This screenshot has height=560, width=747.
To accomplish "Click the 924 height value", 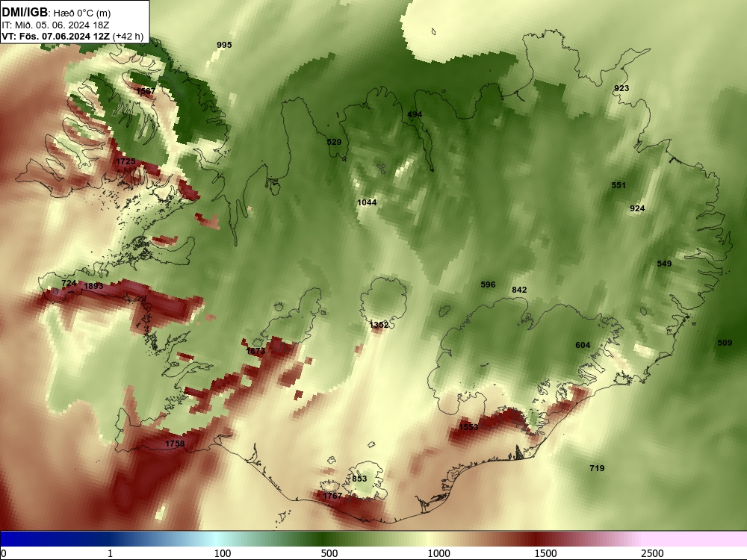I will click(x=637, y=208).
